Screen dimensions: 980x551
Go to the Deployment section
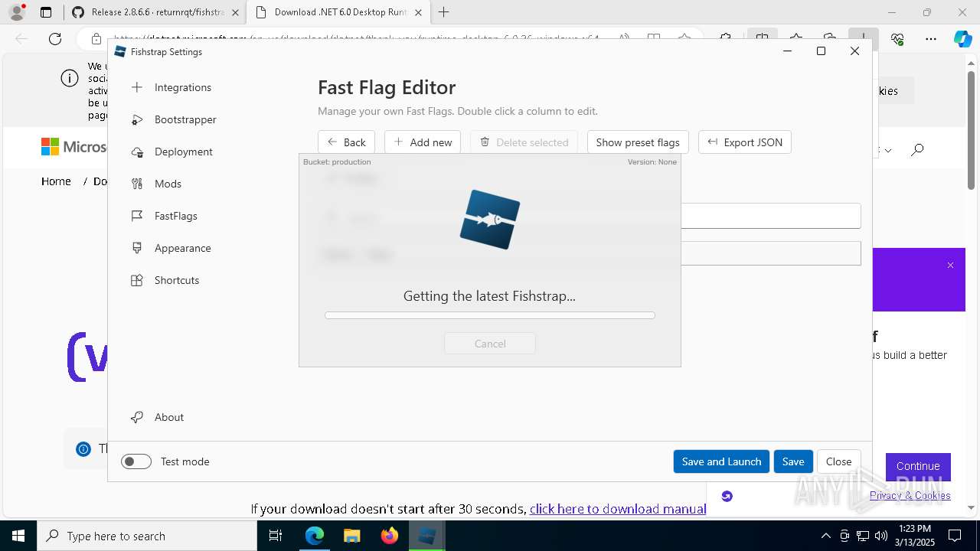tap(183, 152)
